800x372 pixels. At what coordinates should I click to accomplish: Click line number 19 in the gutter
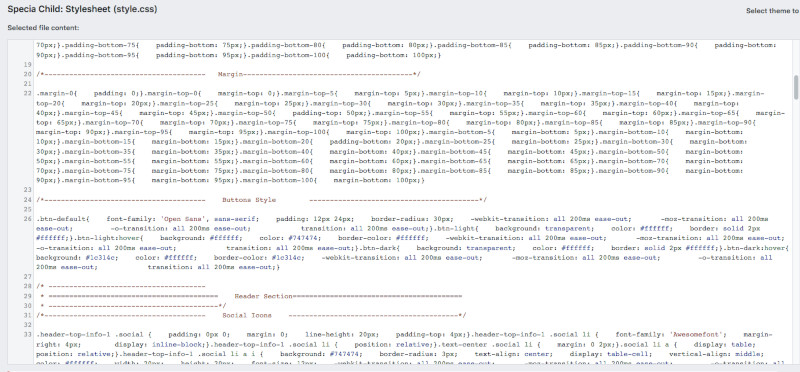[x=28, y=65]
